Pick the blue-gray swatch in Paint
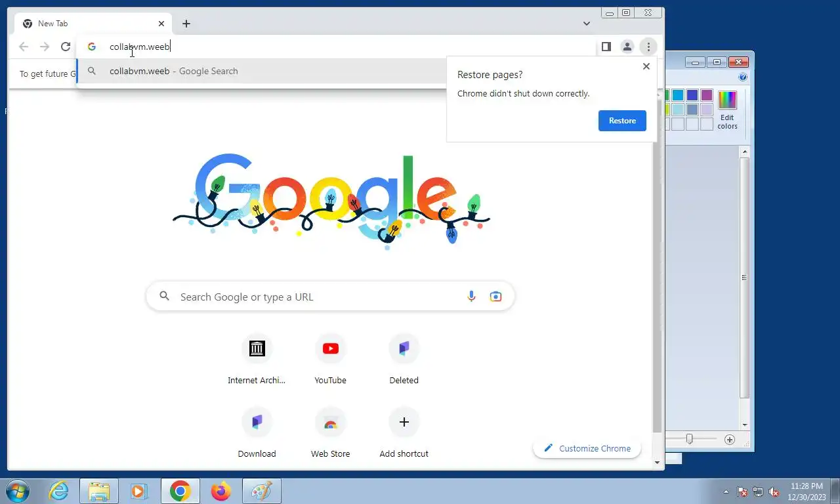 pos(692,110)
